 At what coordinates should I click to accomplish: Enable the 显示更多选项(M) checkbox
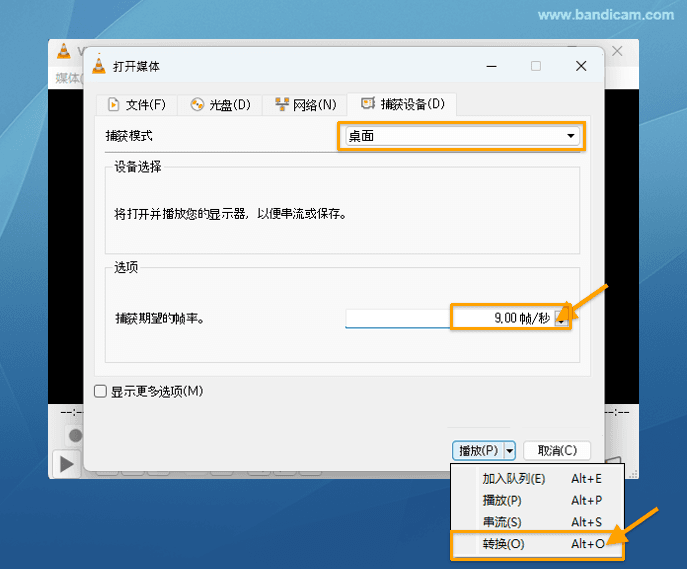pyautogui.click(x=100, y=391)
